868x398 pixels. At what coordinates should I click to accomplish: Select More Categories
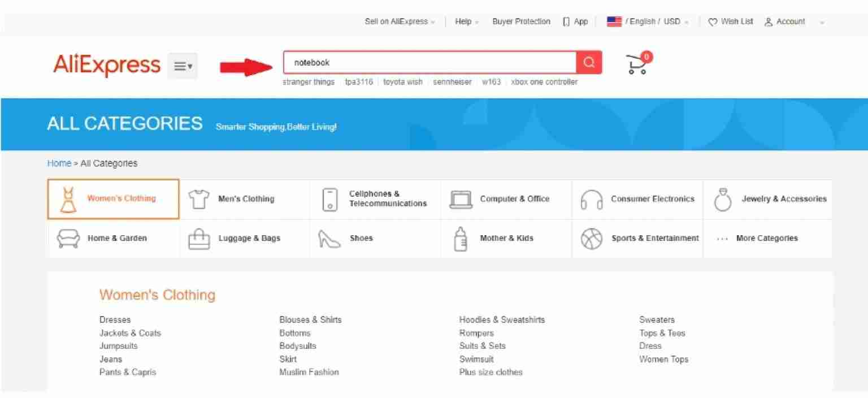[766, 238]
